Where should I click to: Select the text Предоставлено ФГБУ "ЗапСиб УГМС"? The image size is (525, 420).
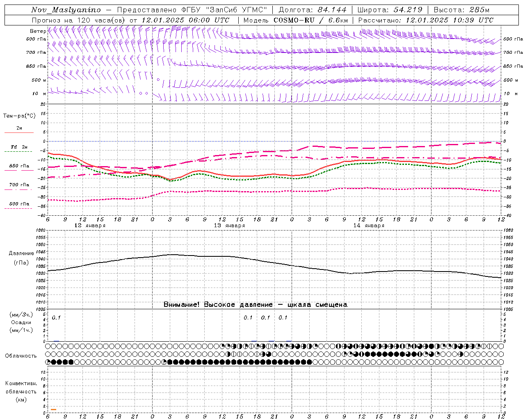[x=192, y=10]
